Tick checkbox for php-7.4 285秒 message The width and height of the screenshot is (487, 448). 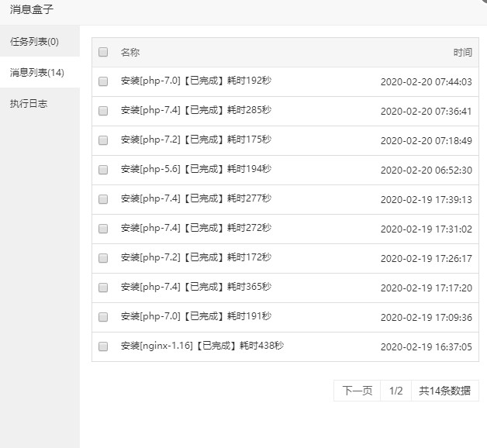(x=103, y=111)
